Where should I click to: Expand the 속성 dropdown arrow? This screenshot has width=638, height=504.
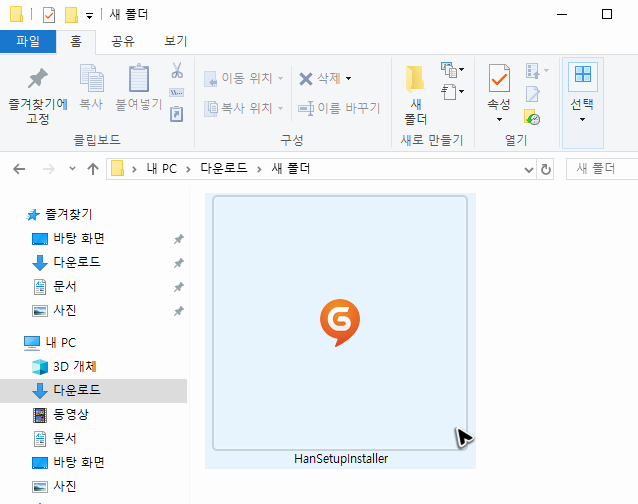[x=499, y=119]
